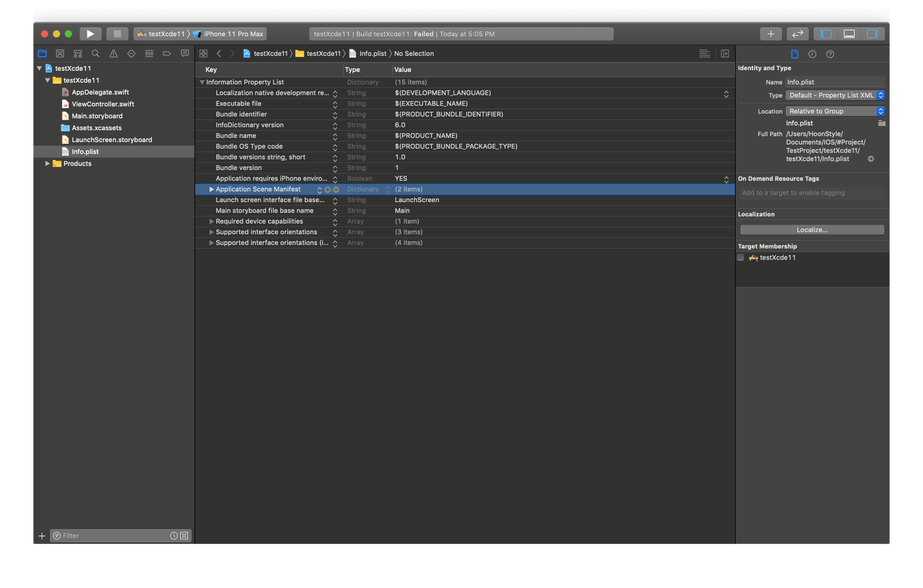The image size is (923, 588).
Task: Collapse testXcde11 project root
Action: click(39, 68)
